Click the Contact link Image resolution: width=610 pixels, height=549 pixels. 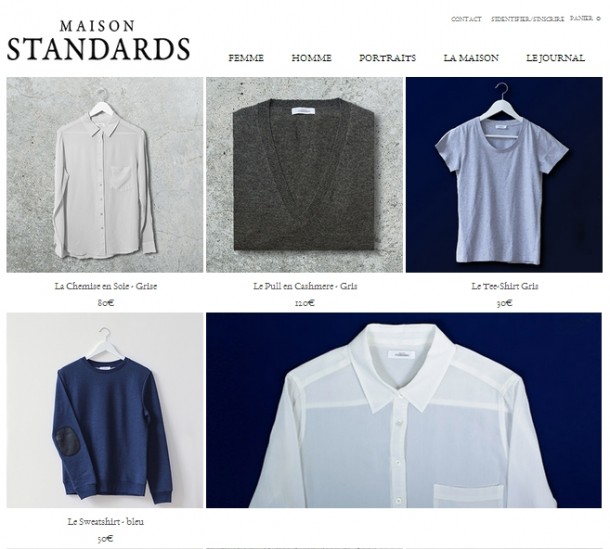click(x=466, y=19)
